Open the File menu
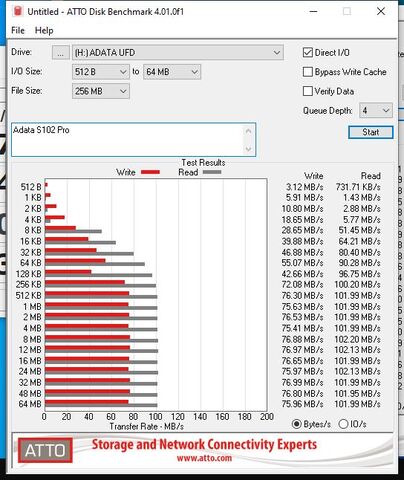The height and width of the screenshot is (480, 404). [18, 31]
